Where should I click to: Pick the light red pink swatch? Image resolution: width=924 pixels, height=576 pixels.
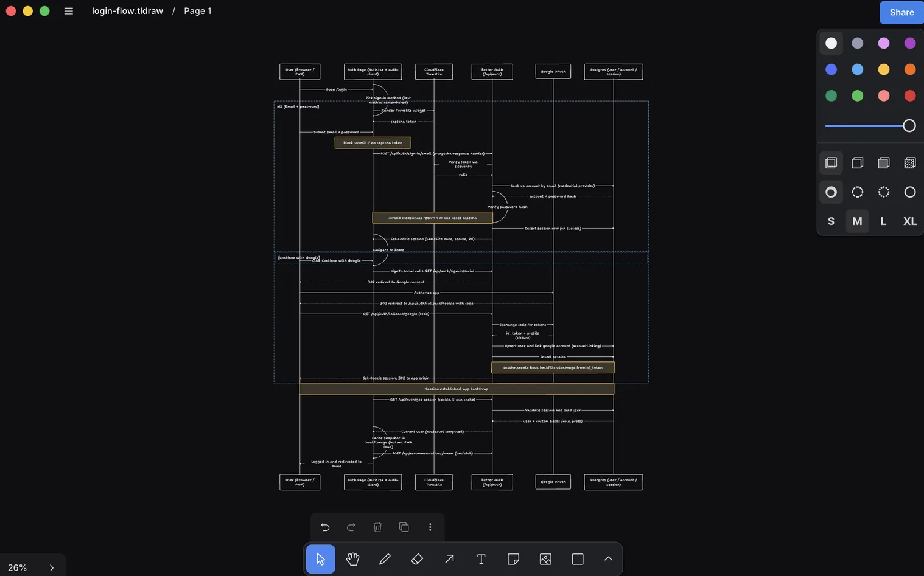(884, 95)
